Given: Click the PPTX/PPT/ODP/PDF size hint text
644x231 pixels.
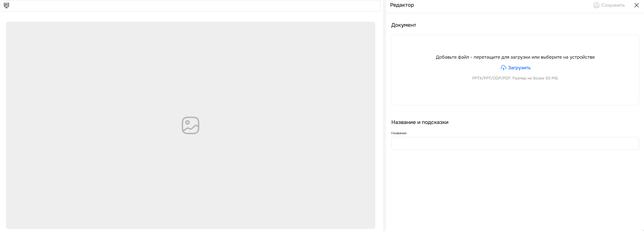Looking at the screenshot, I should [x=515, y=78].
